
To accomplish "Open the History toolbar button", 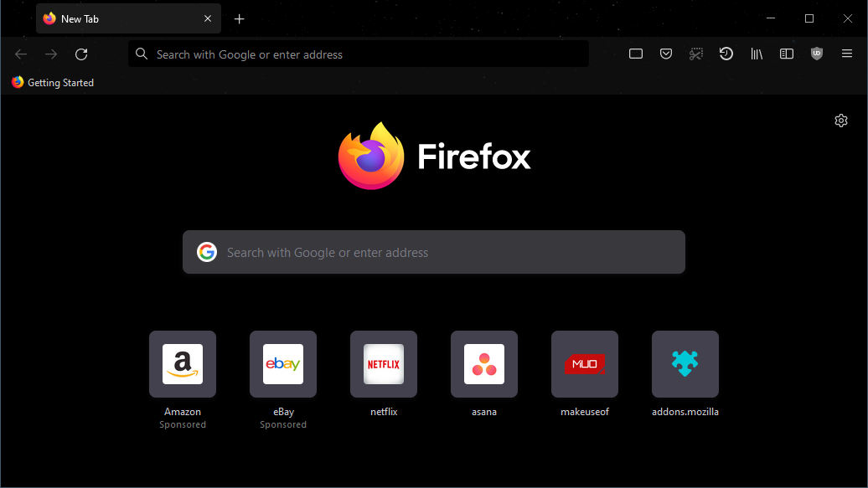I will coord(726,54).
